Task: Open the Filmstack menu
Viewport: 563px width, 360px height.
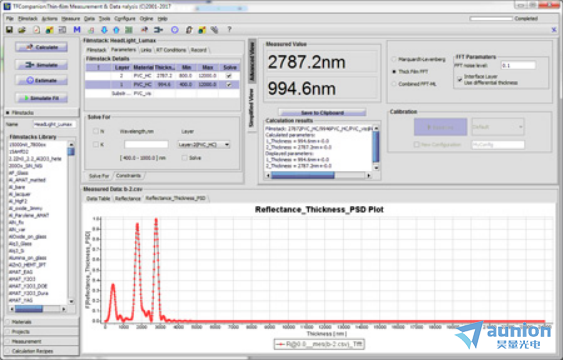Action: [28, 19]
